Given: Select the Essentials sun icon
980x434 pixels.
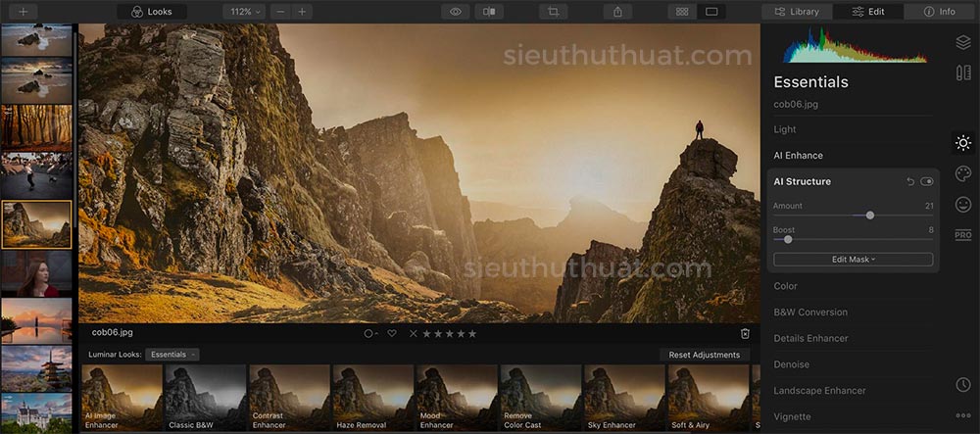Looking at the screenshot, I should click(x=963, y=143).
